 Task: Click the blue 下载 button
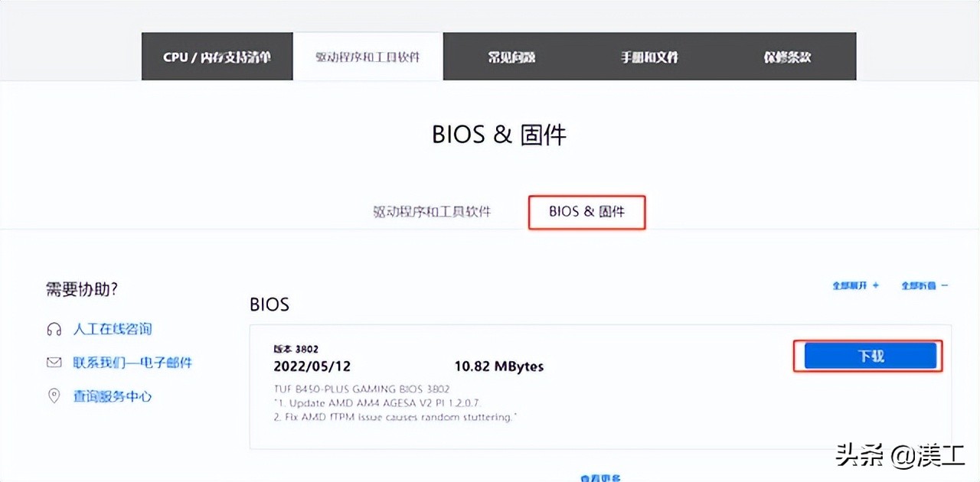pyautogui.click(x=869, y=355)
